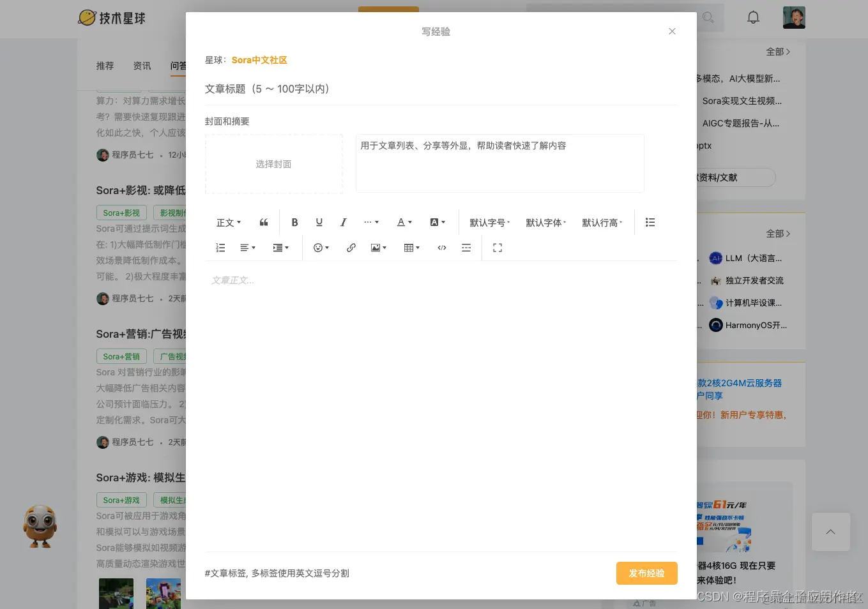Click the back-to-top arrow button
Screen dimensions: 868x609
(831, 532)
